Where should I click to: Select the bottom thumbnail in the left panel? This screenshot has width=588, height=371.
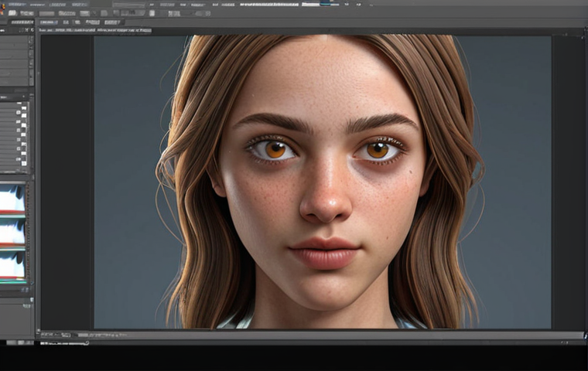tap(12, 265)
